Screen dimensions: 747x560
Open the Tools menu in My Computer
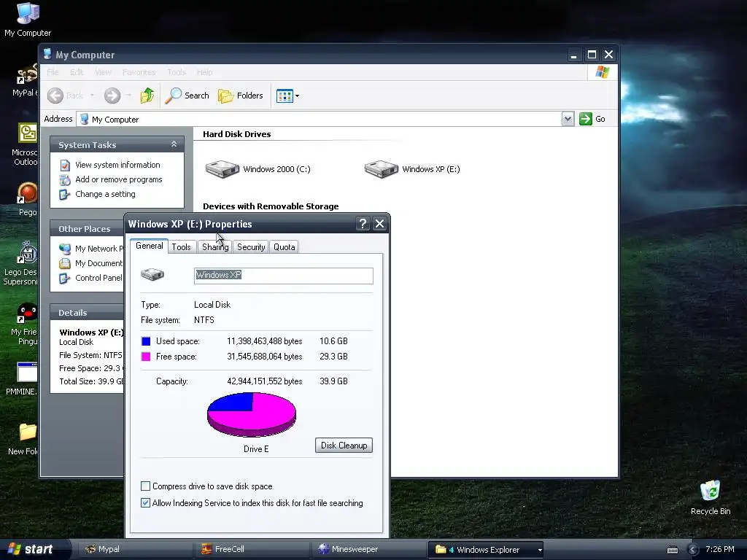pos(177,72)
